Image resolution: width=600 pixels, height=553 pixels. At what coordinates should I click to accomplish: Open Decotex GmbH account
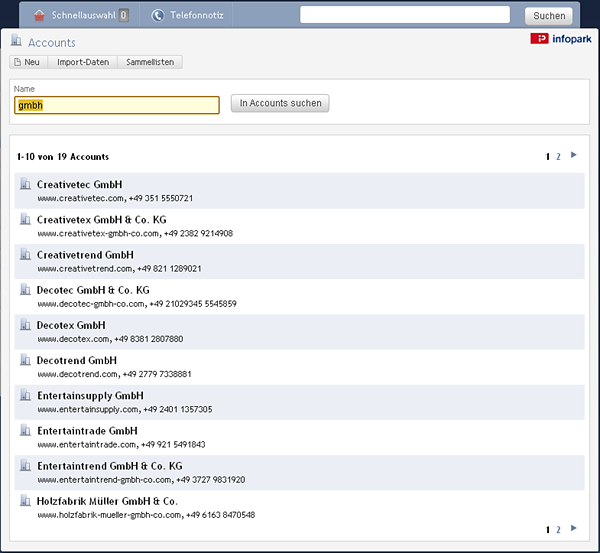tap(71, 325)
